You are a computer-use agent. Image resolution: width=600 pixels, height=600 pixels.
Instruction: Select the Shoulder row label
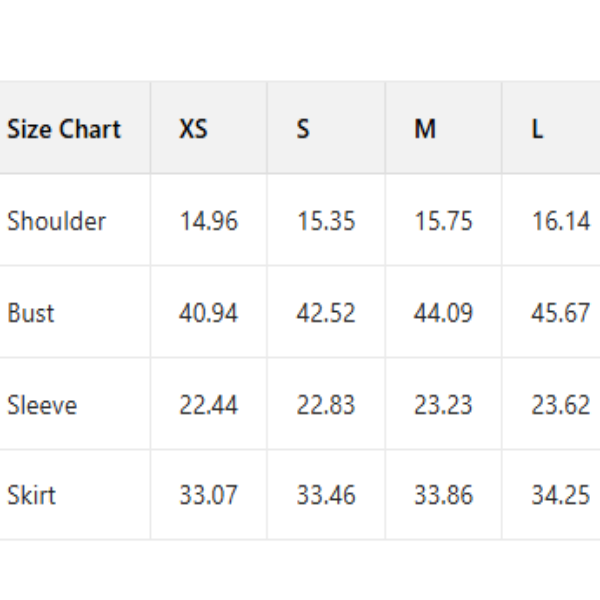click(56, 221)
